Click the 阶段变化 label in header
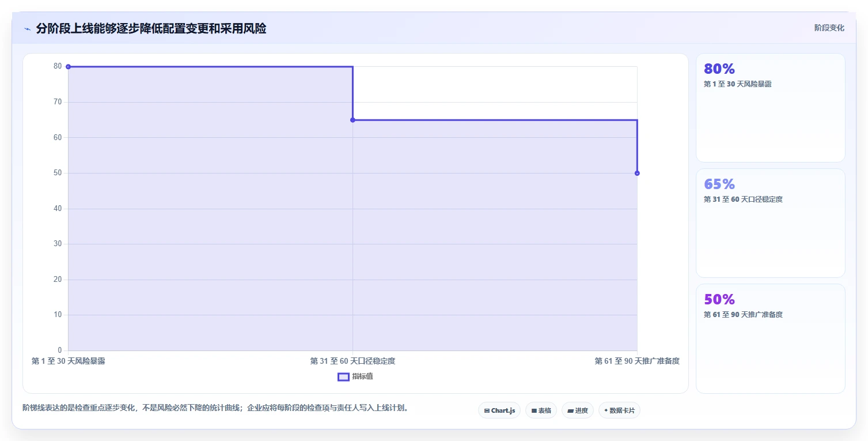868x441 pixels. [829, 28]
